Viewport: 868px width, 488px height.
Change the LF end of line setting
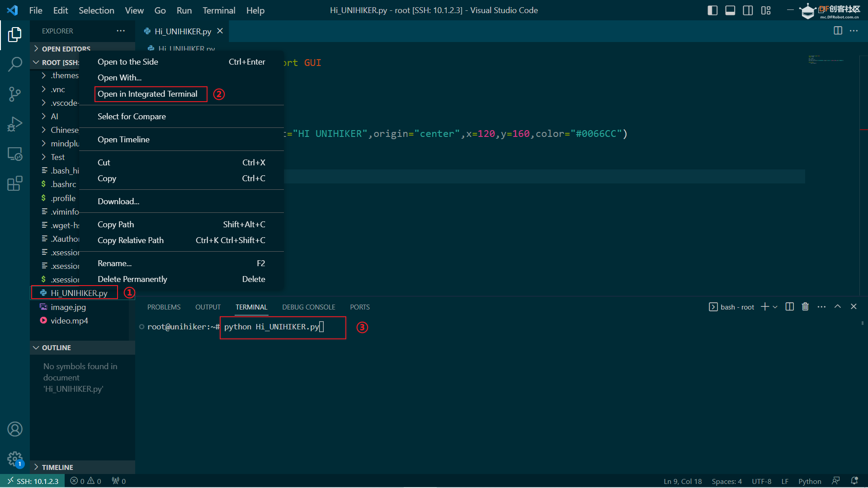click(785, 481)
